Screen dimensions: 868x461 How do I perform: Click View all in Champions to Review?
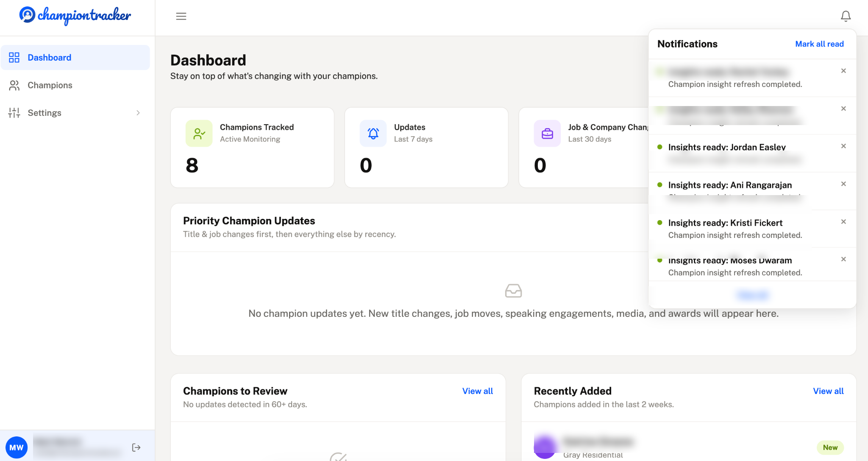pyautogui.click(x=477, y=391)
